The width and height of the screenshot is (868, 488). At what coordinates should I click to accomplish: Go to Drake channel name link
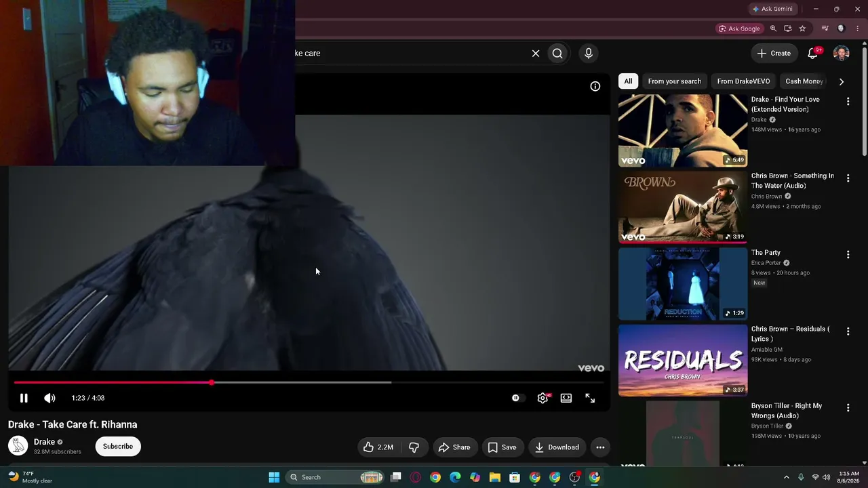(x=44, y=442)
